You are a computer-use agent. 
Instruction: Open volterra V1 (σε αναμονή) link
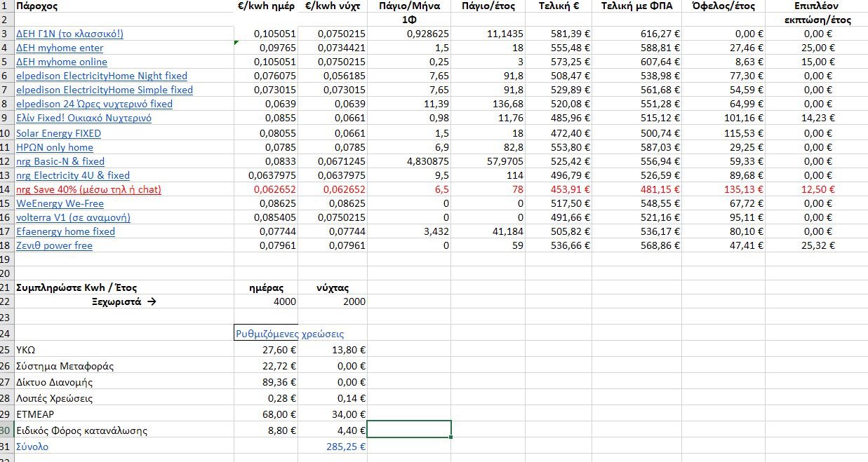click(73, 217)
